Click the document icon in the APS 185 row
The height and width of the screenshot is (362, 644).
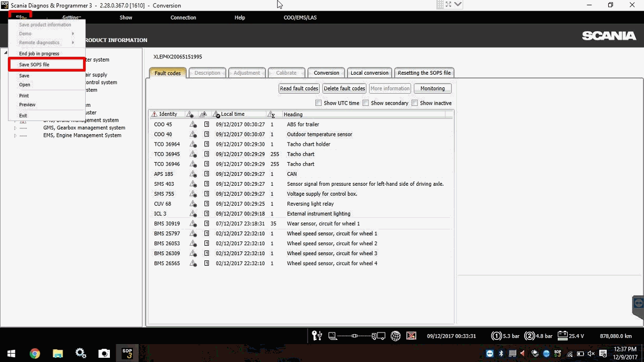pos(207,174)
